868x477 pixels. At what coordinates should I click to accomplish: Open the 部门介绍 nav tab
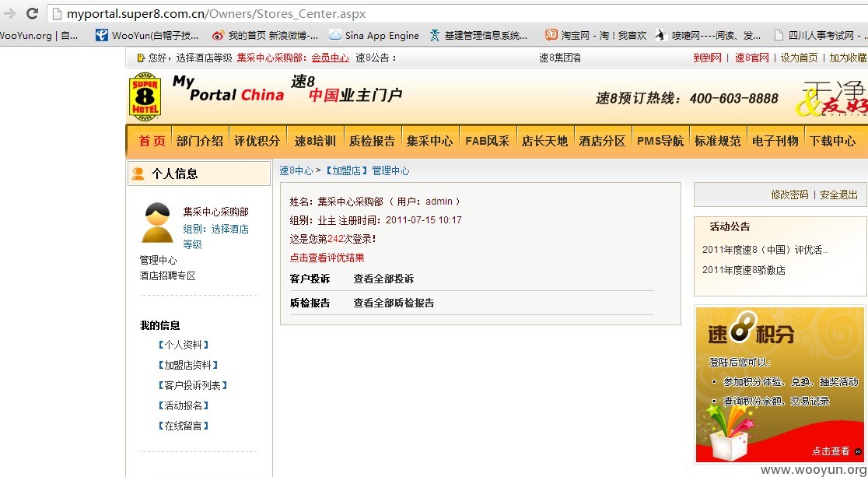coord(200,142)
